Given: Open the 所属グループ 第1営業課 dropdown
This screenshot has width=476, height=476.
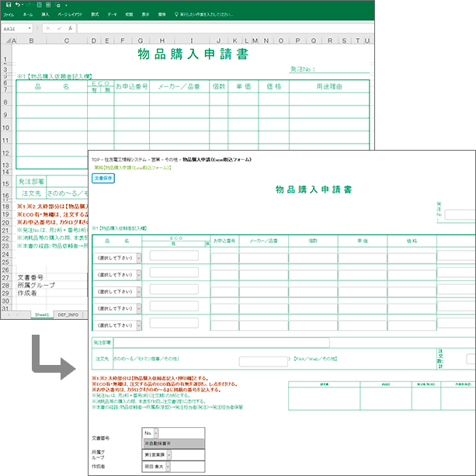Looking at the screenshot, I should coord(158,455).
